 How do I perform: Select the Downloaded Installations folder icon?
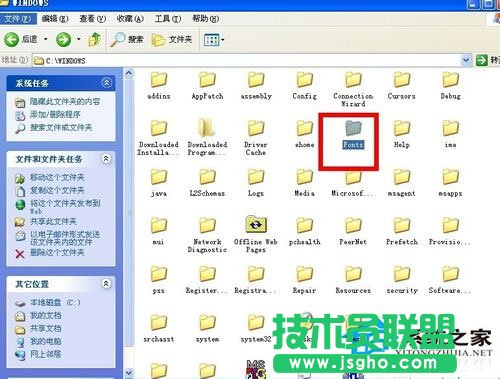point(159,129)
